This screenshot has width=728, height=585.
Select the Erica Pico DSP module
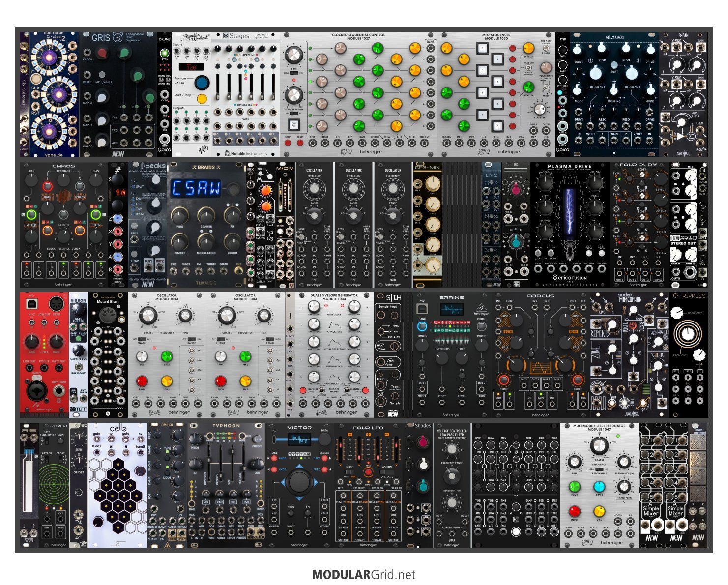[563, 94]
